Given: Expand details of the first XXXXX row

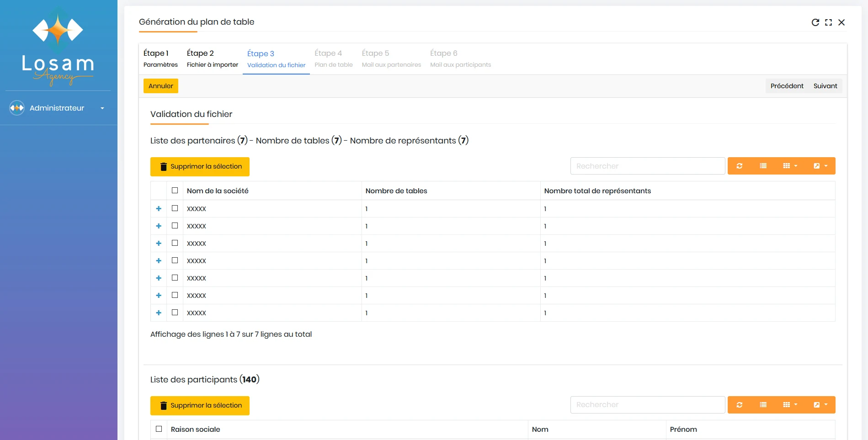Looking at the screenshot, I should [x=159, y=209].
